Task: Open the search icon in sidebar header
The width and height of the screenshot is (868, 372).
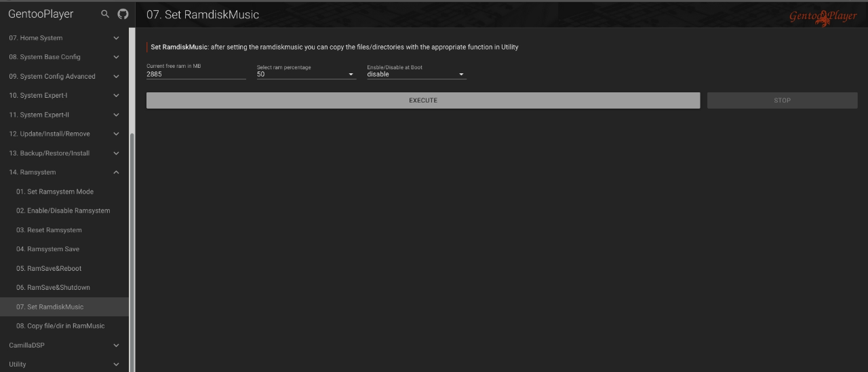Action: [x=104, y=14]
